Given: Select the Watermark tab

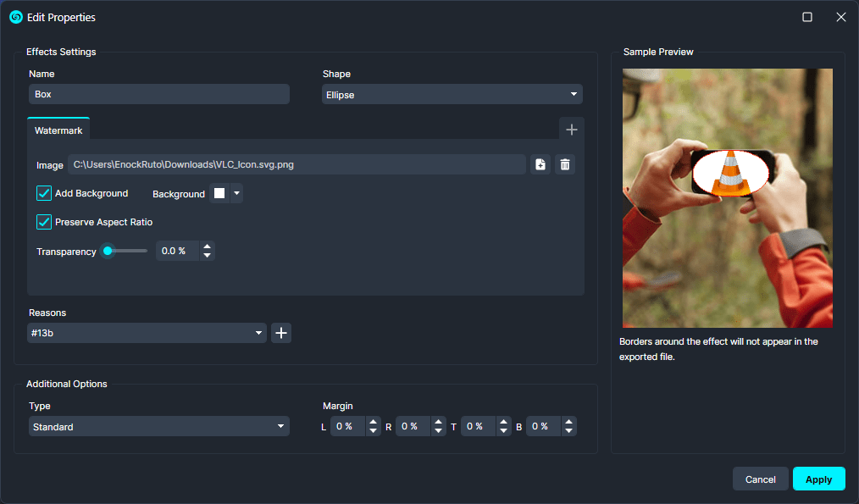Looking at the screenshot, I should pyautogui.click(x=58, y=130).
